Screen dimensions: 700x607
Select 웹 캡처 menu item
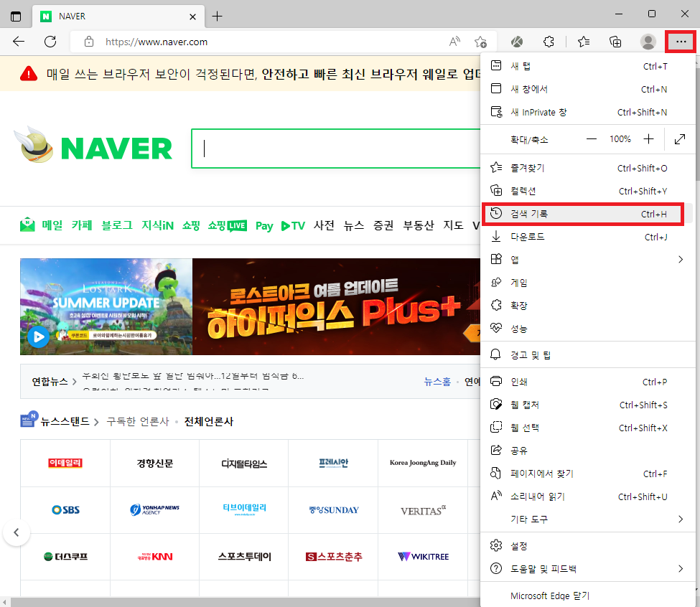click(587, 405)
